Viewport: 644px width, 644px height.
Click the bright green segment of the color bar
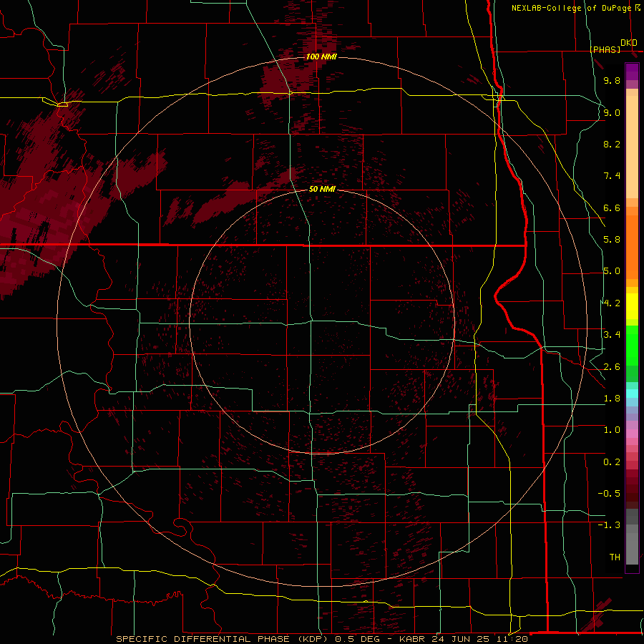632,346
